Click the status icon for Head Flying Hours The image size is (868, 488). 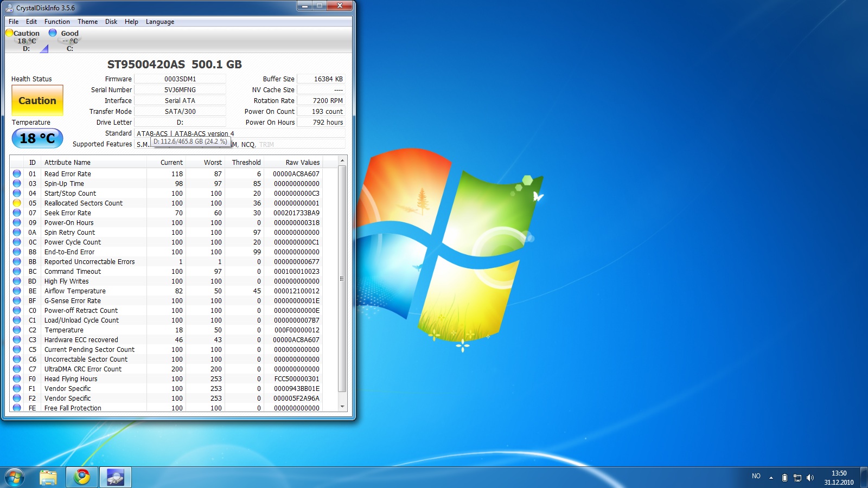tap(17, 378)
